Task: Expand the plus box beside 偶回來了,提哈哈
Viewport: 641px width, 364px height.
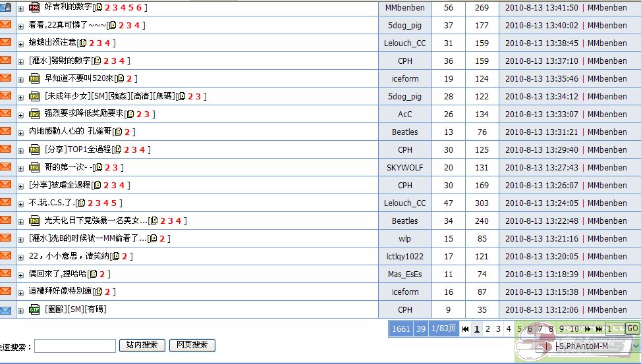Action: pyautogui.click(x=20, y=274)
